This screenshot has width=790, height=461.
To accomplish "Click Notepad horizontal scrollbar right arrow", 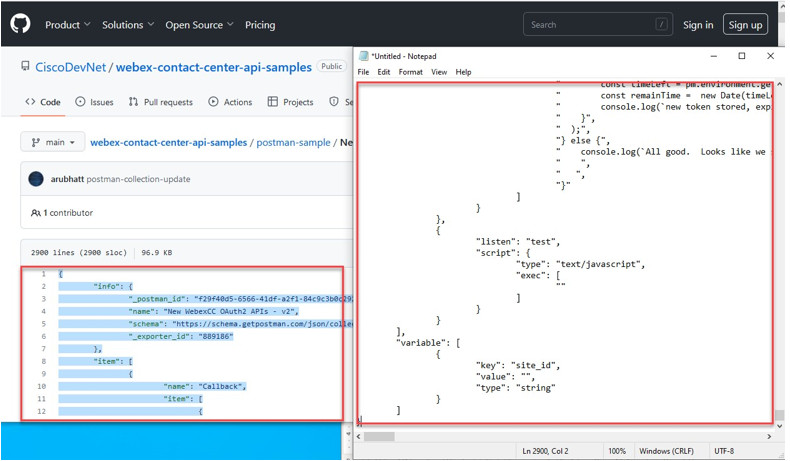I will click(769, 436).
